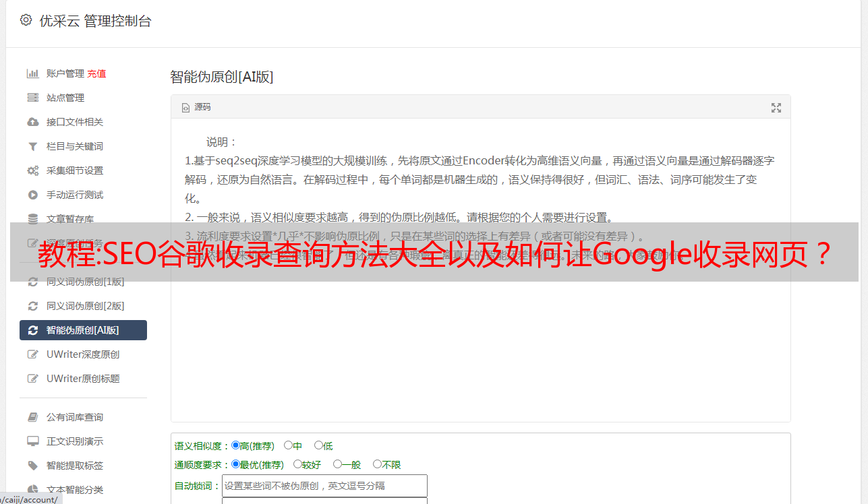Click the 优采云 管理控制台 header title
The height and width of the screenshot is (504, 868).
[95, 21]
